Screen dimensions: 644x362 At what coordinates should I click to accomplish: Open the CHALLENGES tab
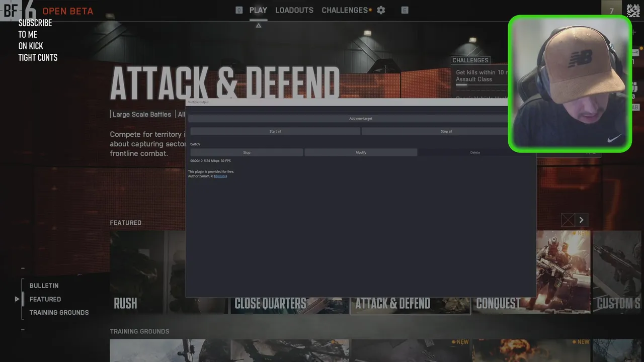(x=345, y=10)
